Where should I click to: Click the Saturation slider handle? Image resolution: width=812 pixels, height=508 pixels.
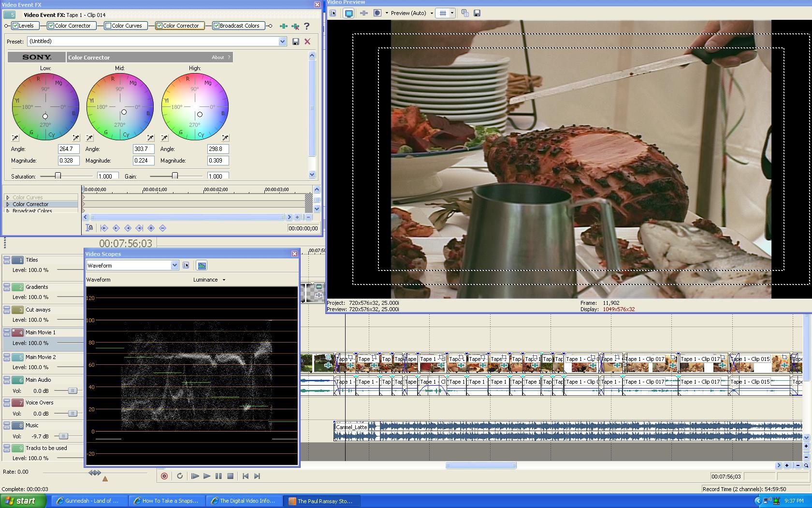[x=58, y=176]
